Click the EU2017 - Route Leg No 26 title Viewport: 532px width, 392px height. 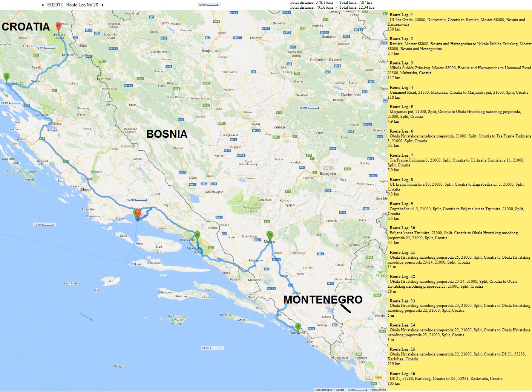[x=73, y=5]
